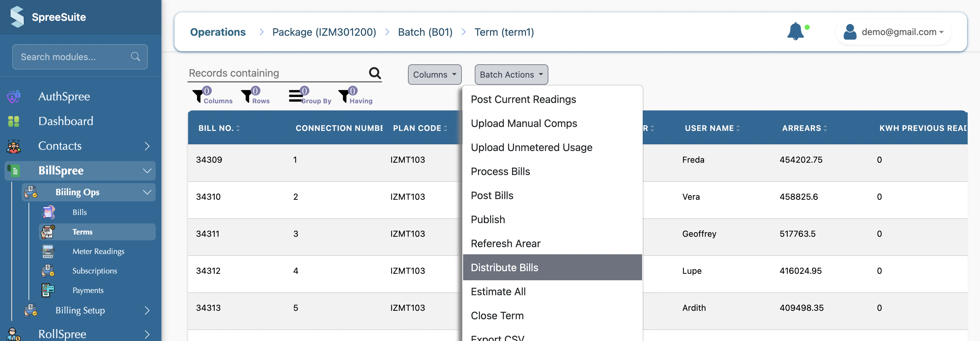This screenshot has width=980, height=341.
Task: Open the Columns dropdown button
Action: click(435, 74)
